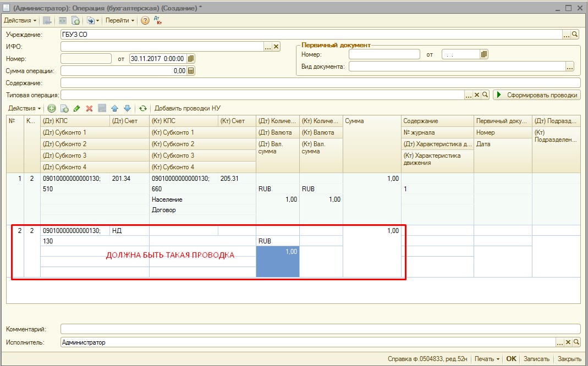Move row down with blue down arrow
Screen dimensions: 588x366
(127, 109)
